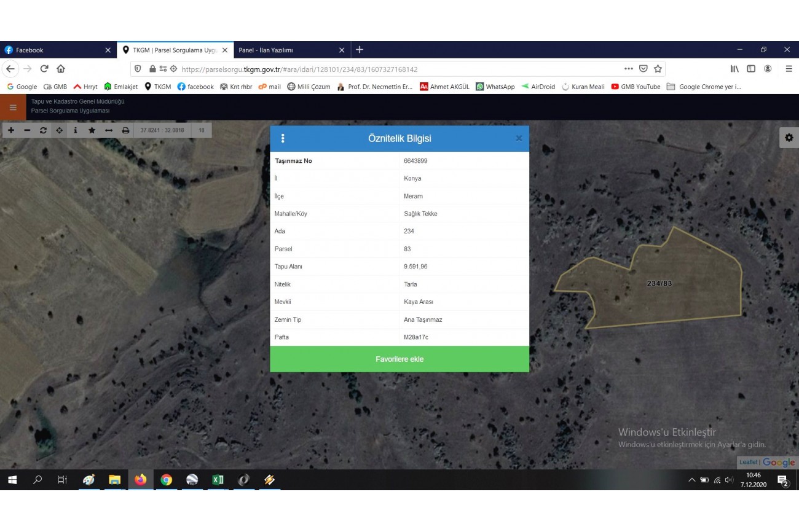Expand the page actions ellipsis in address bar
Screen dimensions: 799x532
628,69
